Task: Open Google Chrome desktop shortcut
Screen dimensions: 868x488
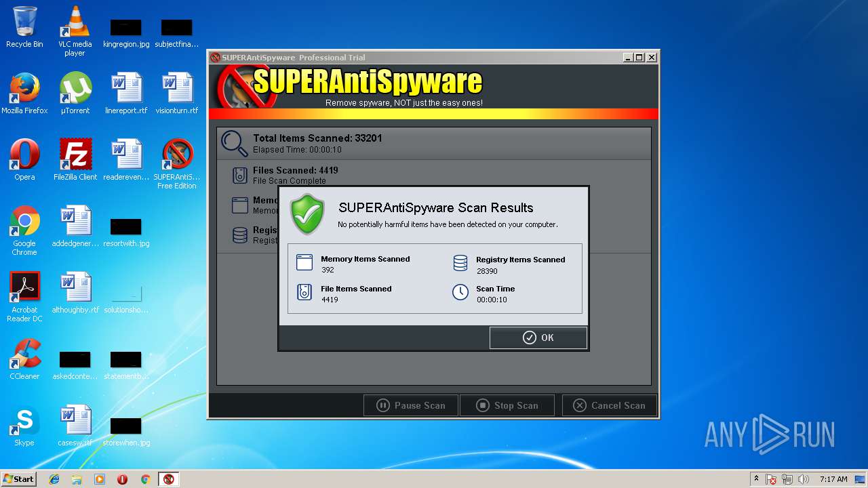Action: point(24,230)
